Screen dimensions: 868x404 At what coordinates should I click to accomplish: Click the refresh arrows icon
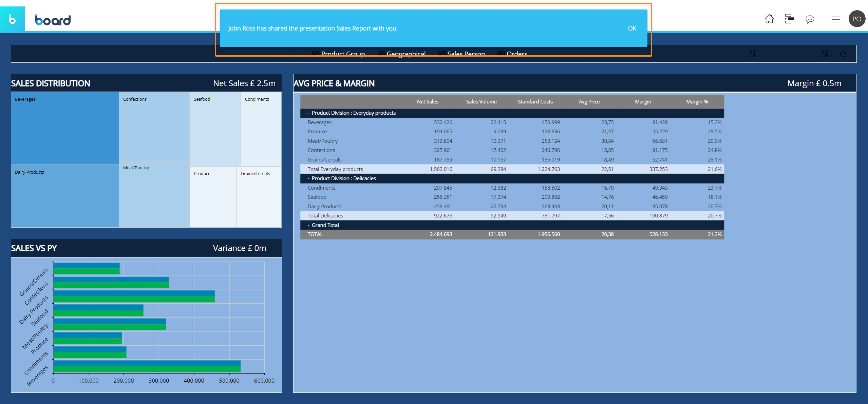843,54
